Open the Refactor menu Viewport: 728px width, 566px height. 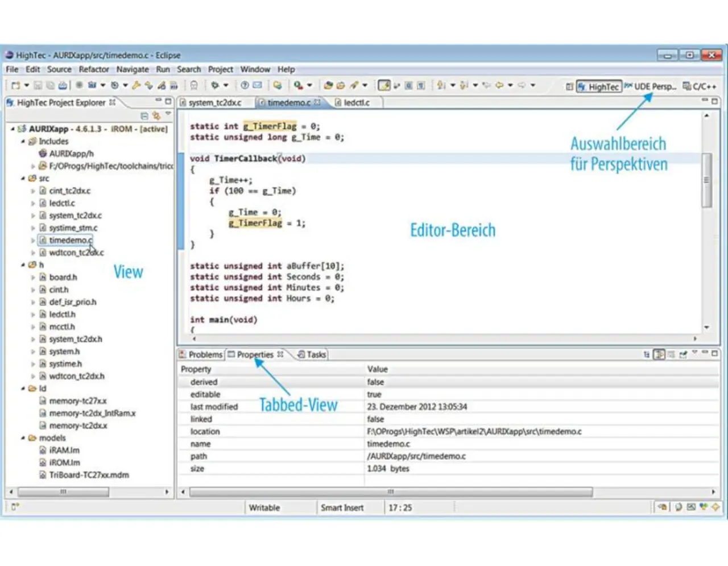coord(94,69)
